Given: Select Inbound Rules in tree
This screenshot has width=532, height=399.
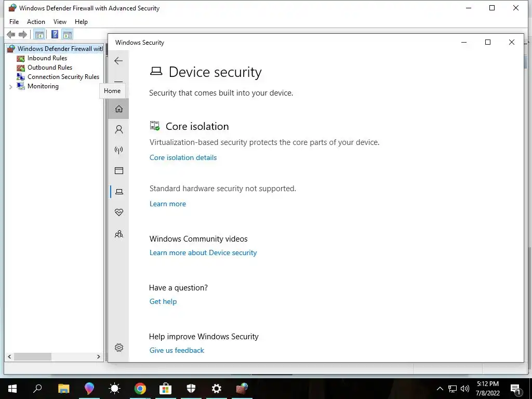Looking at the screenshot, I should 47,58.
